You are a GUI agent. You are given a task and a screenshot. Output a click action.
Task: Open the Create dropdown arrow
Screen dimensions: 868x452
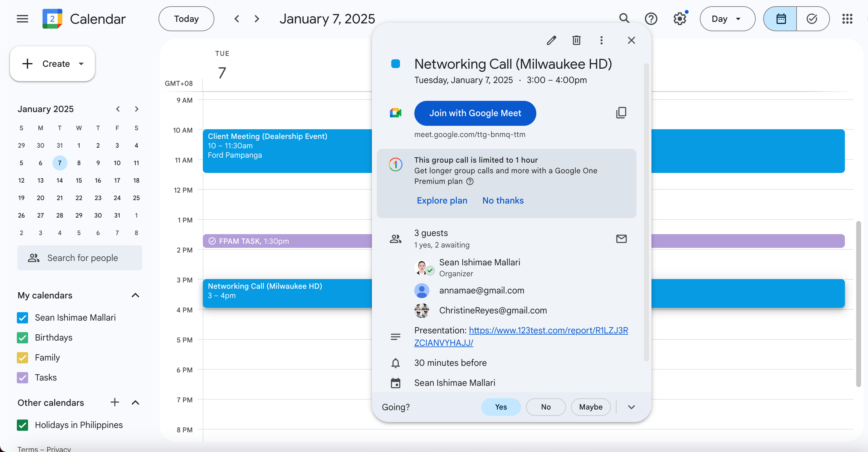81,64
